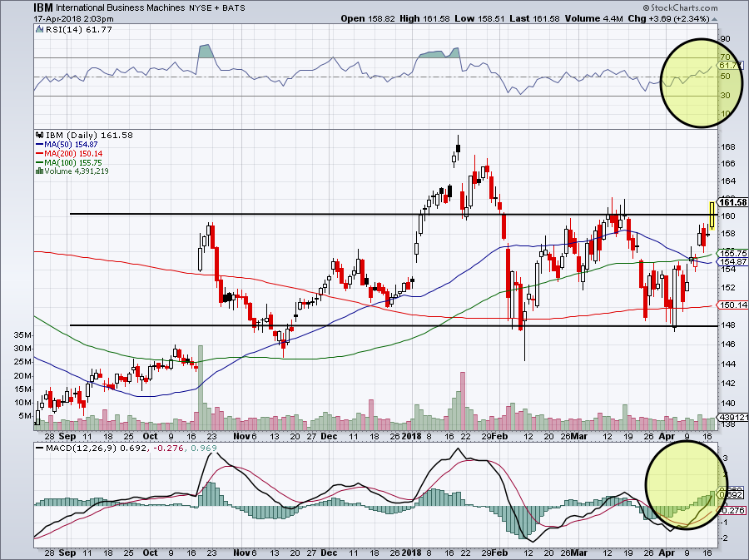This screenshot has height=560, width=749.
Task: Click the 164 label on the price axis
Action: coord(728,181)
